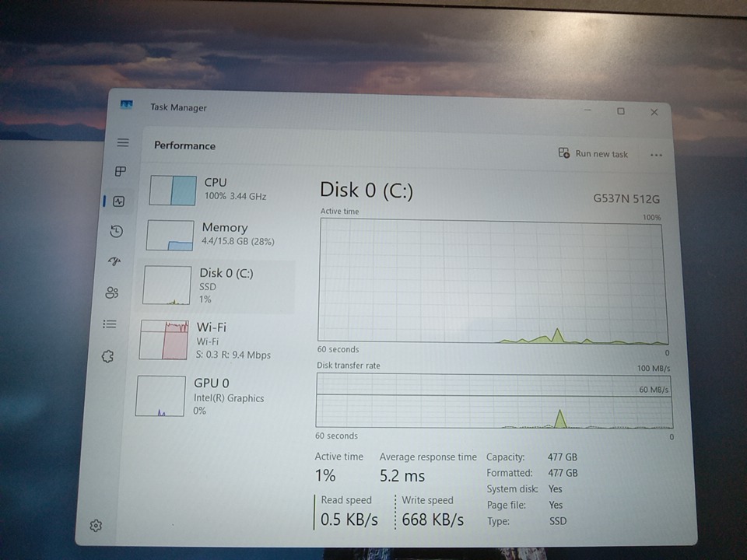747x560 pixels.
Task: Maximize the Task Manager window
Action: [x=621, y=111]
